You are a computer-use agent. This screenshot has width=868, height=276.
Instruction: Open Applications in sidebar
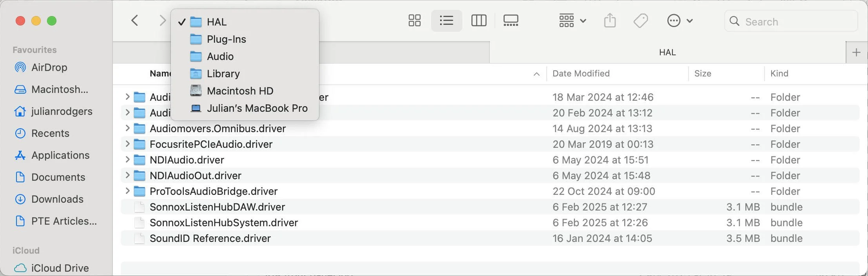(52, 155)
